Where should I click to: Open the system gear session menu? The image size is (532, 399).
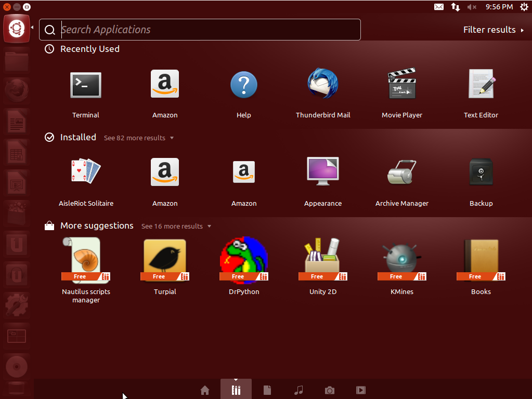click(524, 7)
